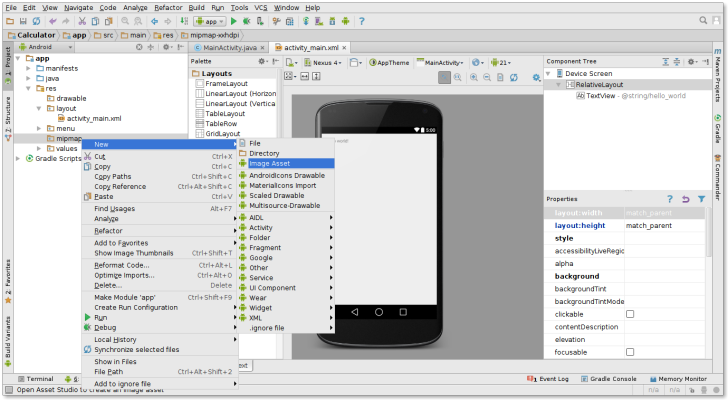
Task: Zoom out on the layout preview
Action: tap(487, 77)
